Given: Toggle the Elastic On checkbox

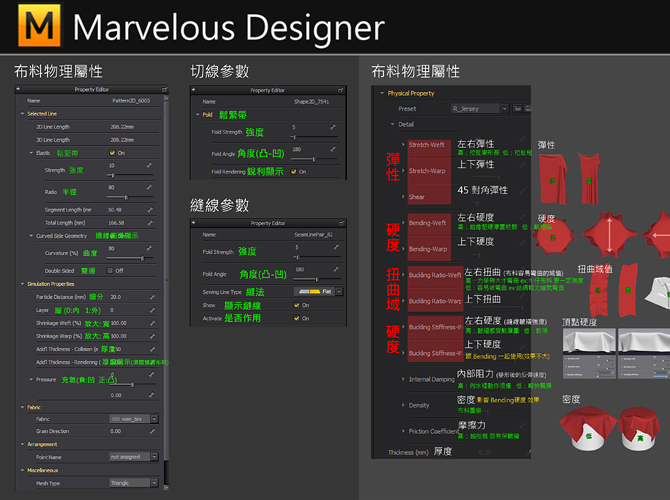Looking at the screenshot, I should pos(112,153).
